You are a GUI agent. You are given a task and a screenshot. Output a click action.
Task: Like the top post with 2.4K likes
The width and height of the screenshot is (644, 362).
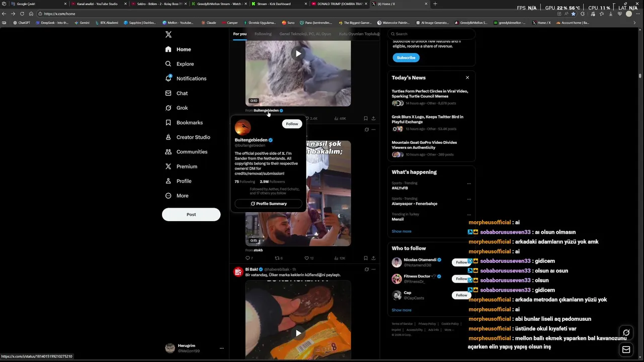(311, 119)
